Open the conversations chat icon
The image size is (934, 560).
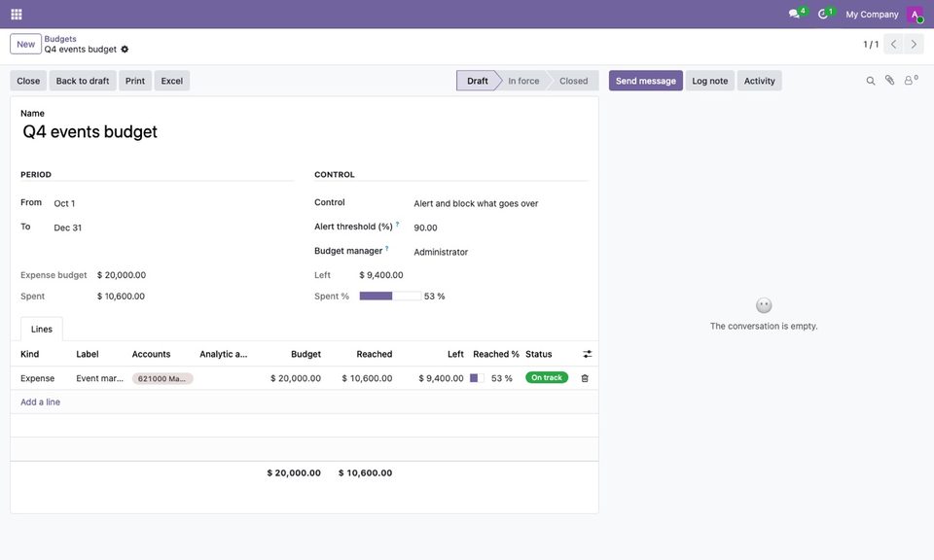(794, 14)
